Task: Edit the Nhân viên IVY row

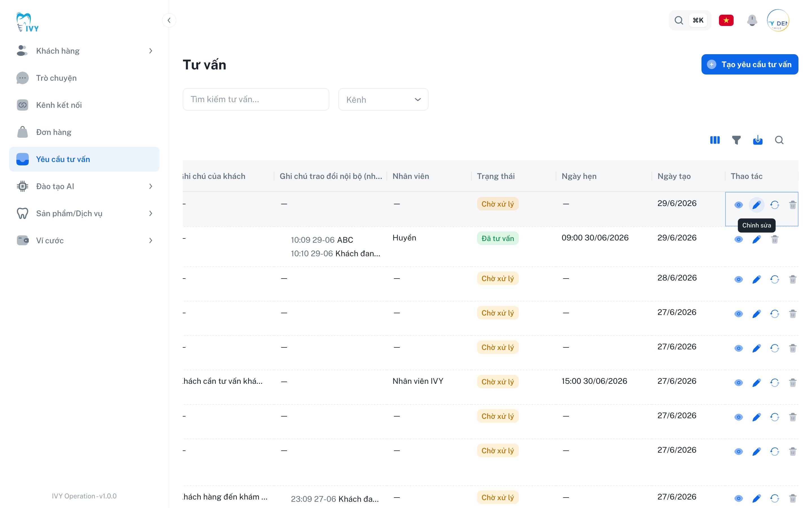Action: coord(756,382)
